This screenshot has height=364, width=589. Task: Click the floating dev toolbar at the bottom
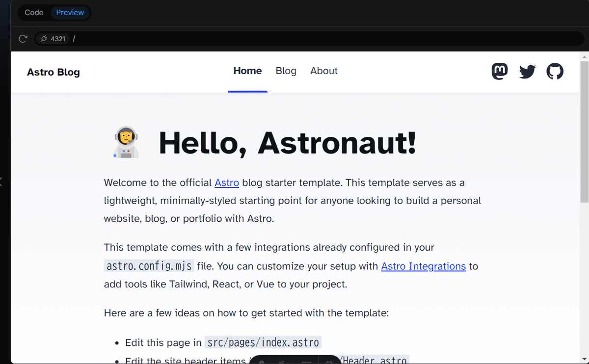294,361
